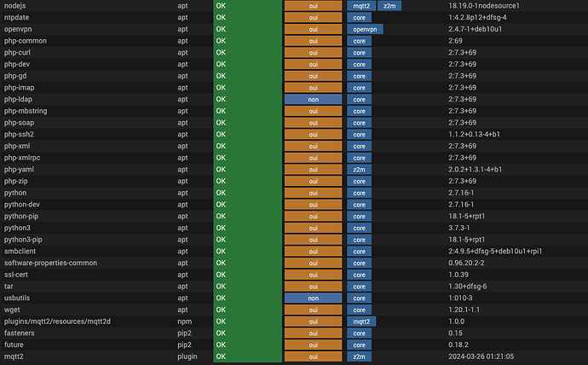Select the 'php-gd' package name
The image size is (588, 365).
coord(15,76)
